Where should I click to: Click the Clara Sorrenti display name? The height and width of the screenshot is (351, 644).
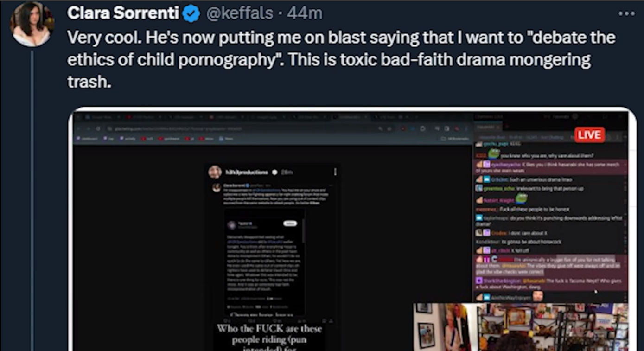[x=123, y=13]
